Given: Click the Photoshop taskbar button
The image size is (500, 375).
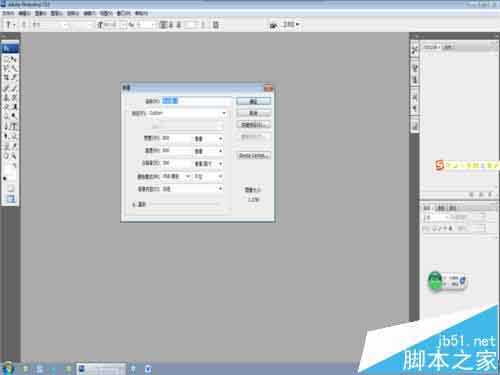Looking at the screenshot, I should coord(102,369).
